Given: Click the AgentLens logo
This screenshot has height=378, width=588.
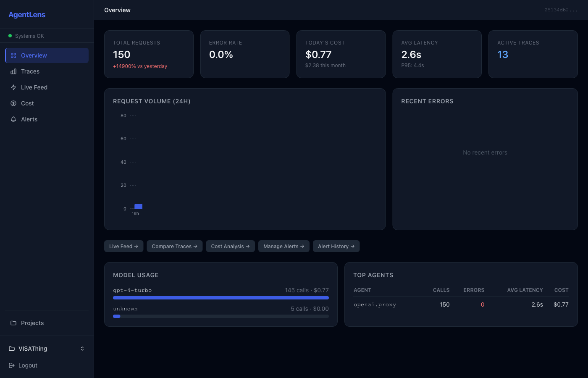Looking at the screenshot, I should pos(27,15).
